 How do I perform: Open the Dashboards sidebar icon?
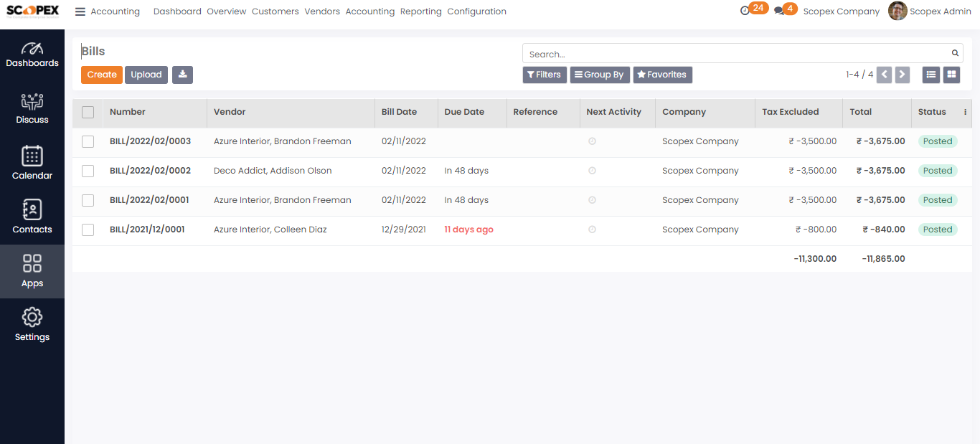tap(32, 55)
